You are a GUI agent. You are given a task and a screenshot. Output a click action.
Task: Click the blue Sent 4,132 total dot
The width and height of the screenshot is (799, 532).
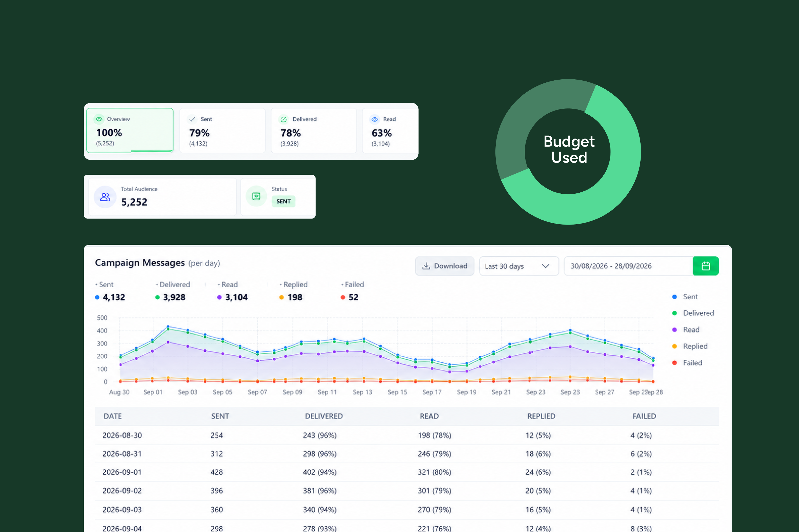97,298
